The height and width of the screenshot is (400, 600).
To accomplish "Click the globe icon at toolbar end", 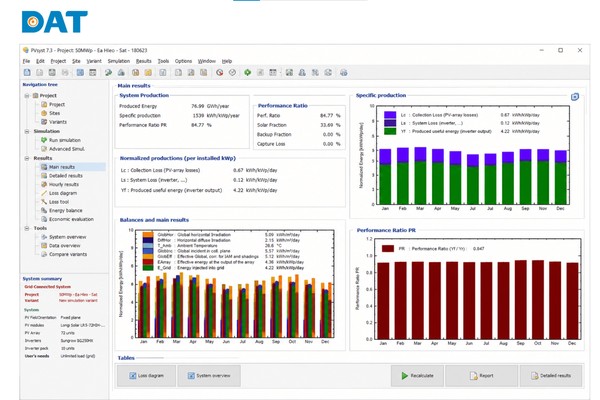I will (344, 72).
